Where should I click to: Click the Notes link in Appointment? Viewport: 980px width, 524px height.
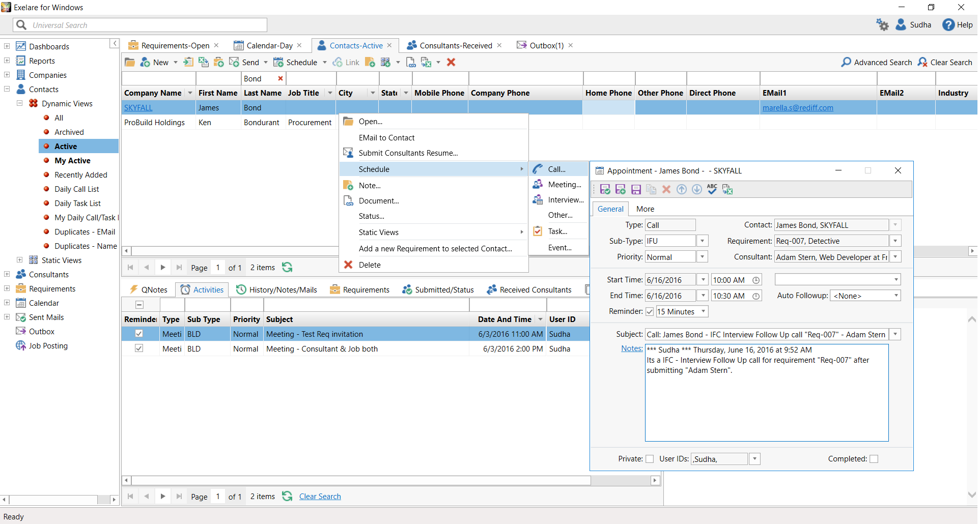[632, 348]
